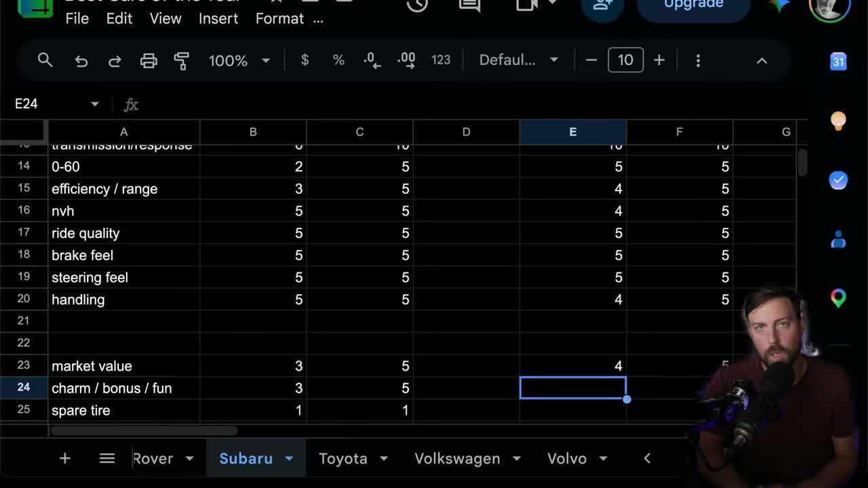
Task: Open the Format menu
Action: (x=279, y=19)
